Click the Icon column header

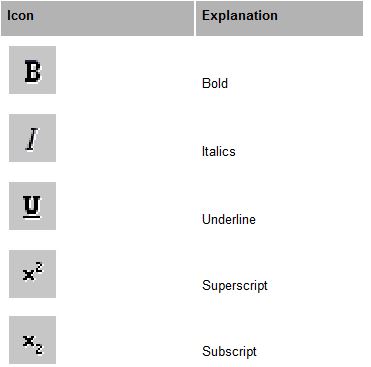pyautogui.click(x=20, y=16)
